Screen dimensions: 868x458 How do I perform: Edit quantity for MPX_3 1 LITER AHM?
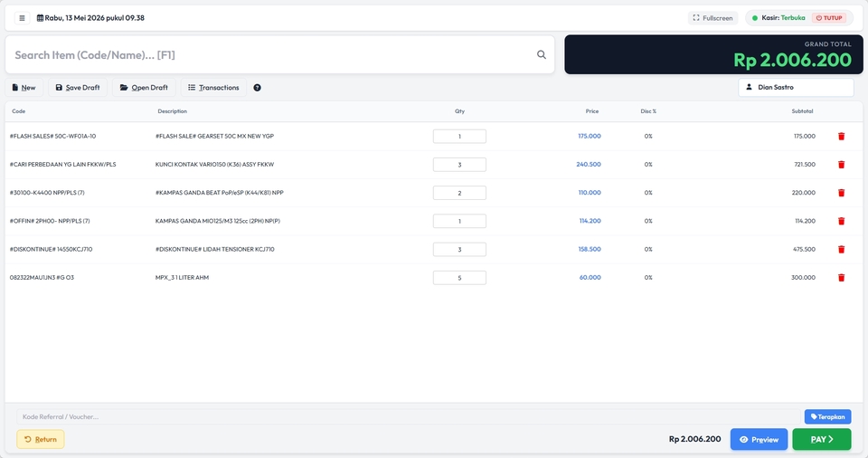pos(459,278)
